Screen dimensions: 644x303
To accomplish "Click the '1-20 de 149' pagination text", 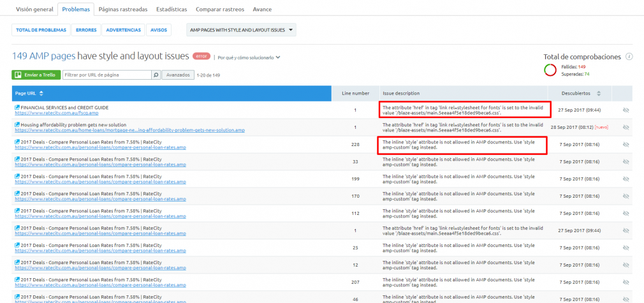I will 209,75.
